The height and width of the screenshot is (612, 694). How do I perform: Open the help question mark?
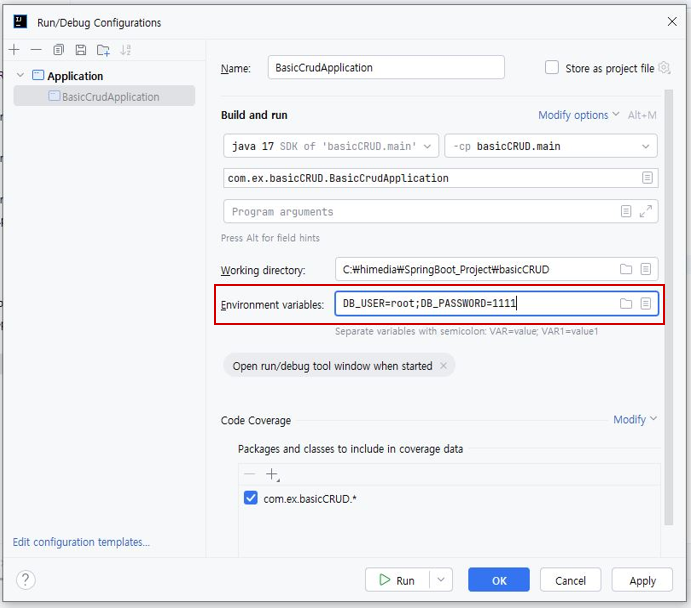[x=26, y=582]
